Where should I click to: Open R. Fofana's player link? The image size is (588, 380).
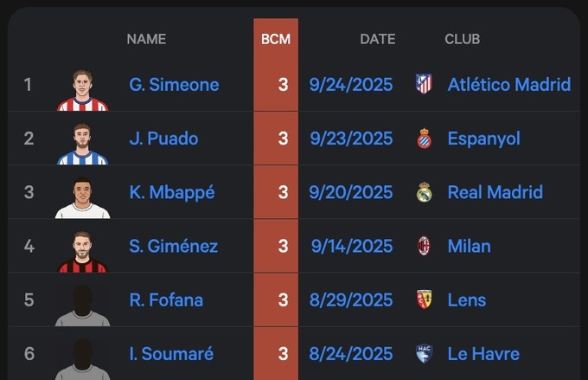tap(166, 299)
